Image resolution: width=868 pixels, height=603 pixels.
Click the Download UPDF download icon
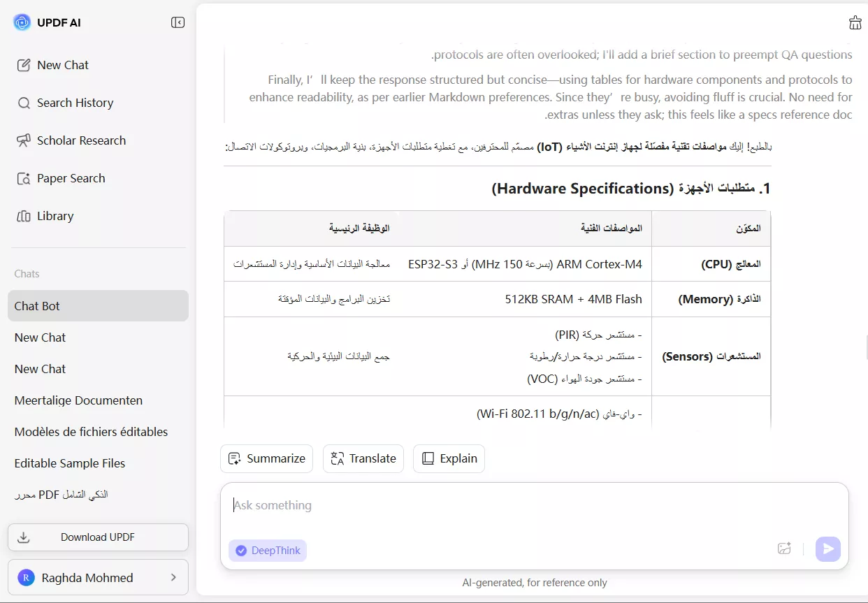24,537
